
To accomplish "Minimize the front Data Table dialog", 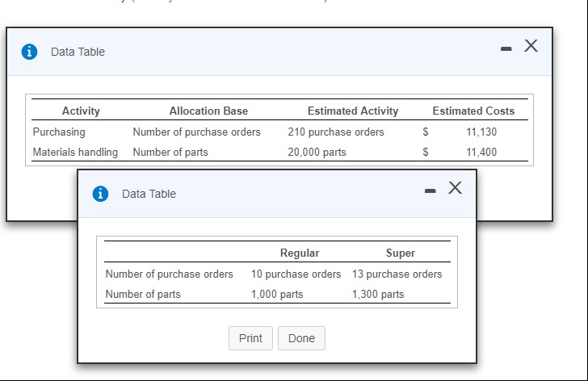I will [x=432, y=191].
